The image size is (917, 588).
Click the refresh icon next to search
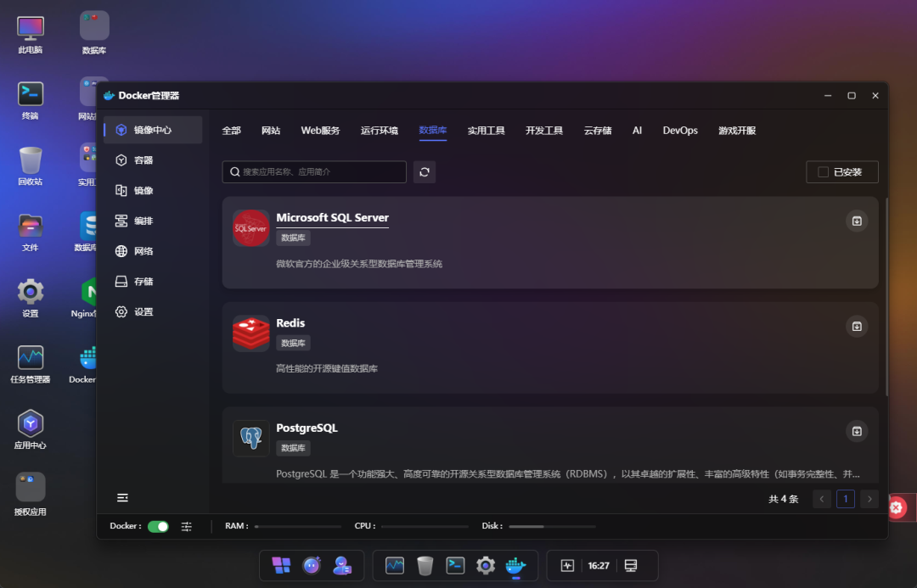pos(425,172)
